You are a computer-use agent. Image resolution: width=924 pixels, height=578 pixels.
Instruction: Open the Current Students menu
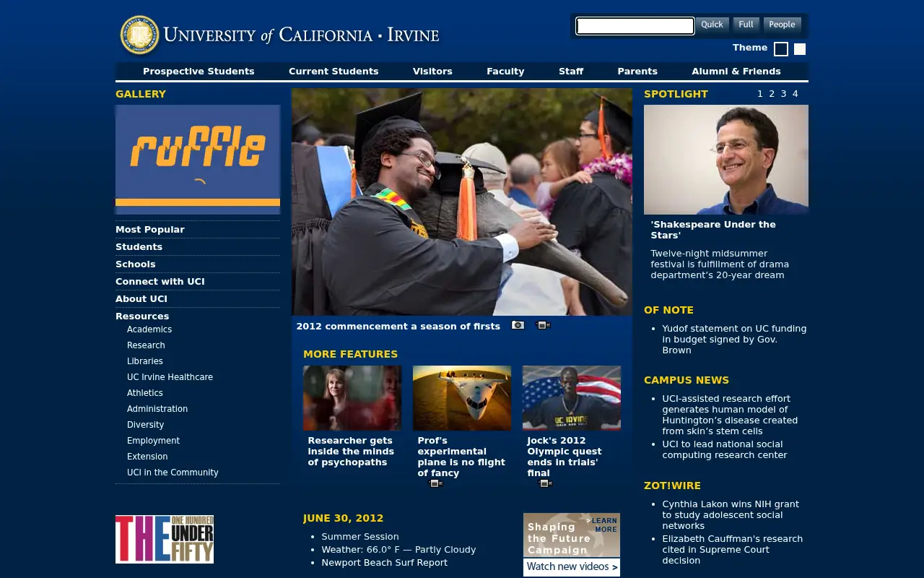334,72
